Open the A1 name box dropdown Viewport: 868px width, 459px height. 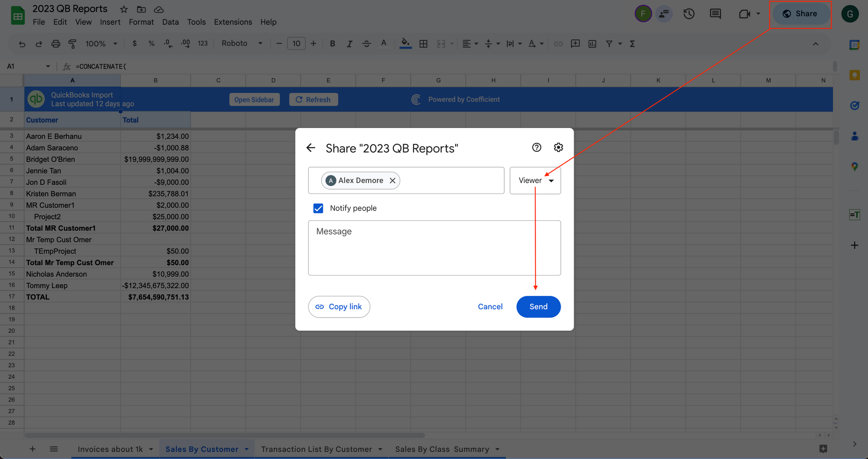(48, 66)
